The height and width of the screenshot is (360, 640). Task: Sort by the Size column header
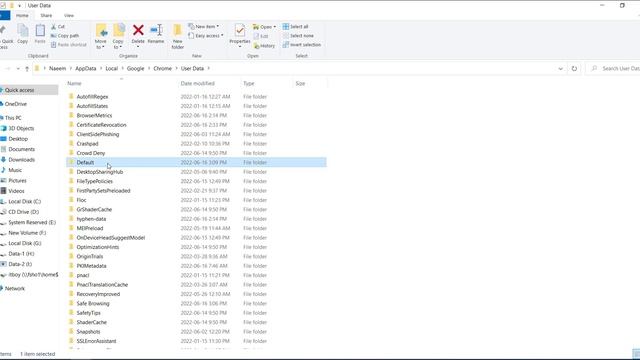tap(300, 83)
